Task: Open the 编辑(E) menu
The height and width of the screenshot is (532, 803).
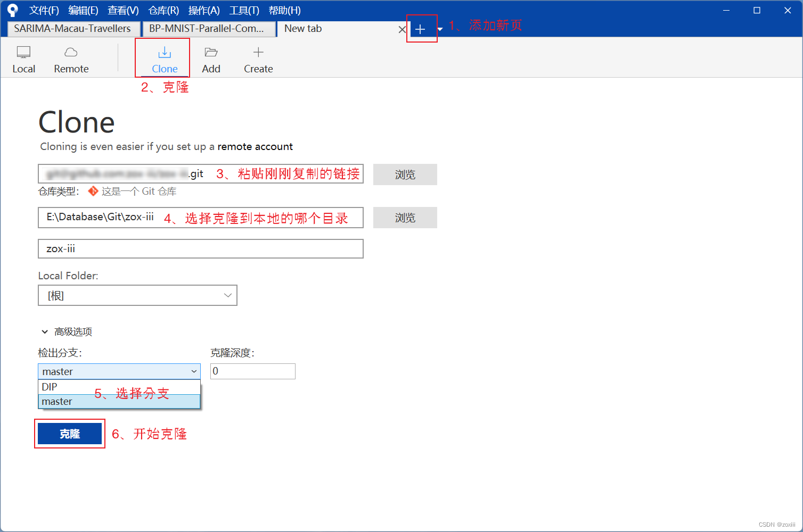Action: coord(84,10)
